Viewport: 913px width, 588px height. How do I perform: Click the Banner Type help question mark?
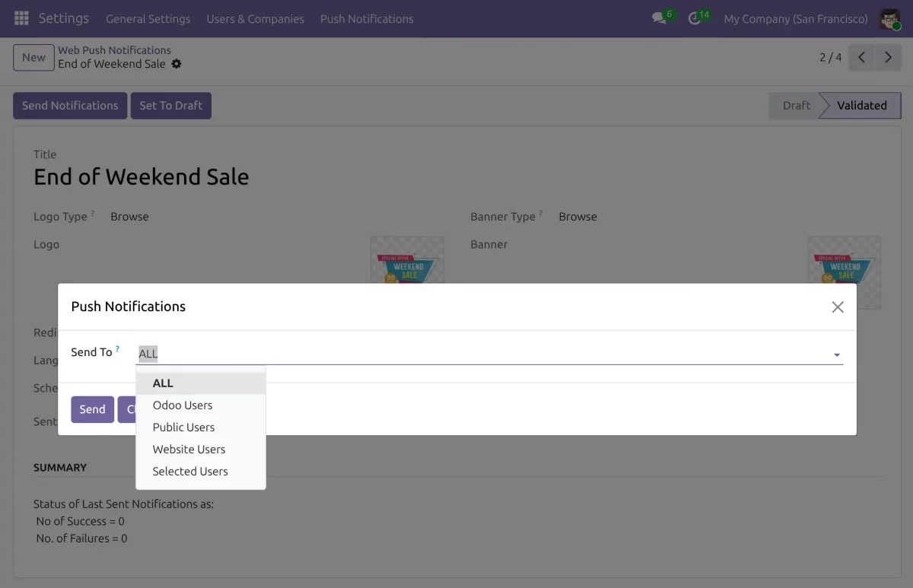pos(541,214)
